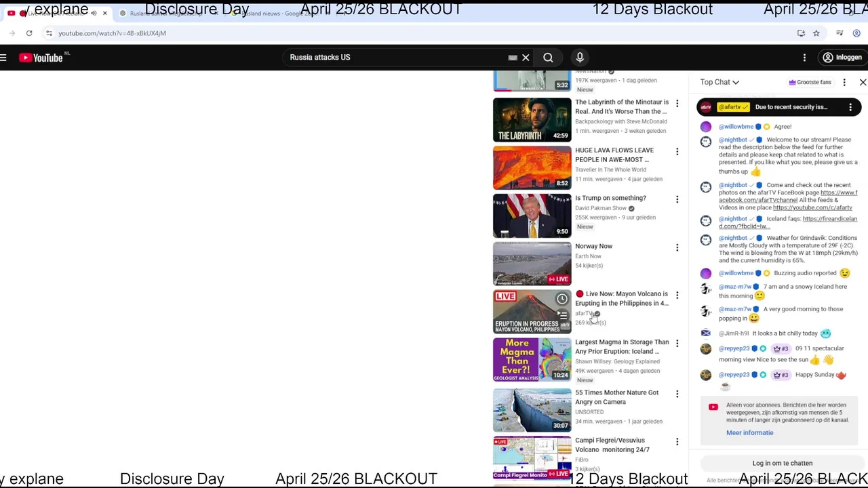
Task: Add Mayon Volcano video to queue
Action: click(562, 315)
